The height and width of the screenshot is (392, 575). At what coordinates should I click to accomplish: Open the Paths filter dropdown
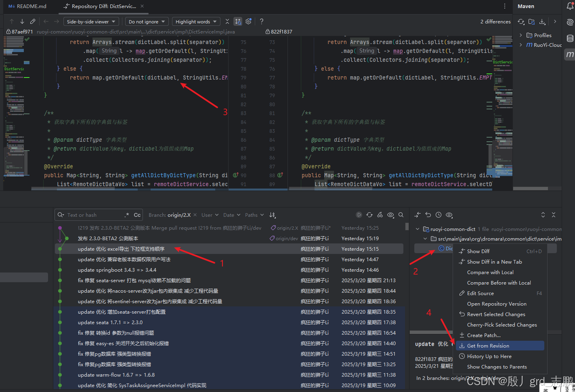(x=254, y=215)
